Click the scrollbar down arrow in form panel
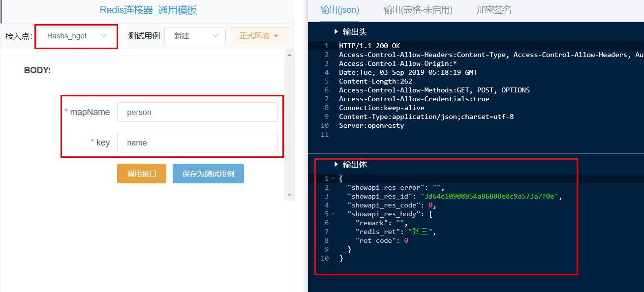Image resolution: width=644 pixels, height=292 pixels. (289, 195)
